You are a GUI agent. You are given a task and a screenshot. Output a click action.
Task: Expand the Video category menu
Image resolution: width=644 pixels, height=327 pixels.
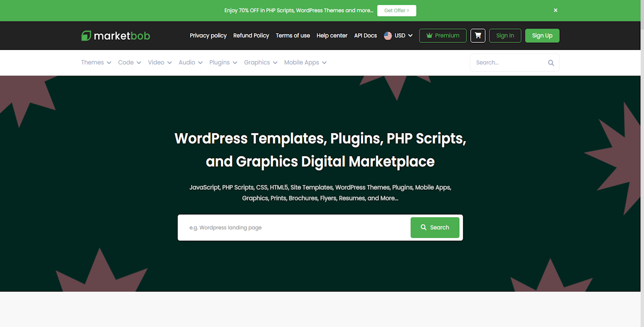pos(160,63)
